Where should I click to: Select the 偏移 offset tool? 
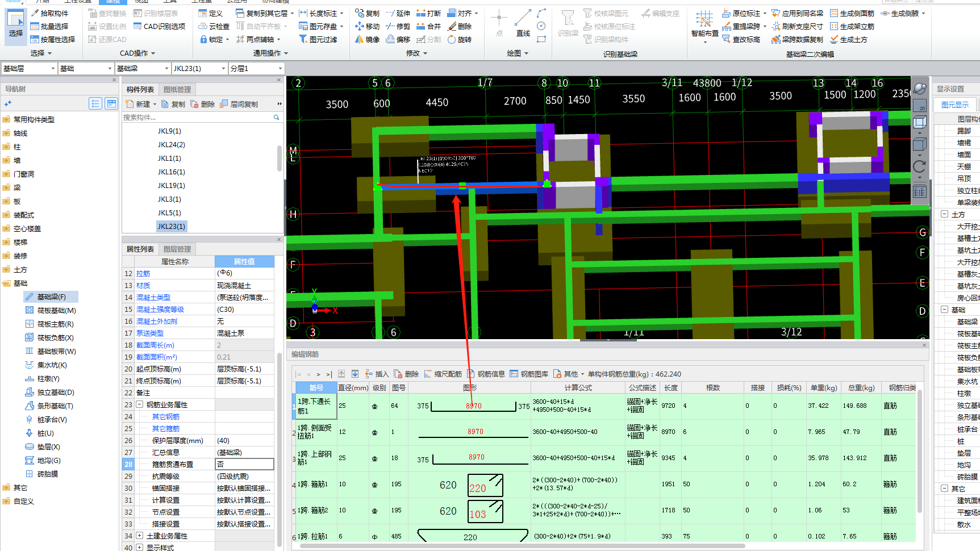[398, 39]
